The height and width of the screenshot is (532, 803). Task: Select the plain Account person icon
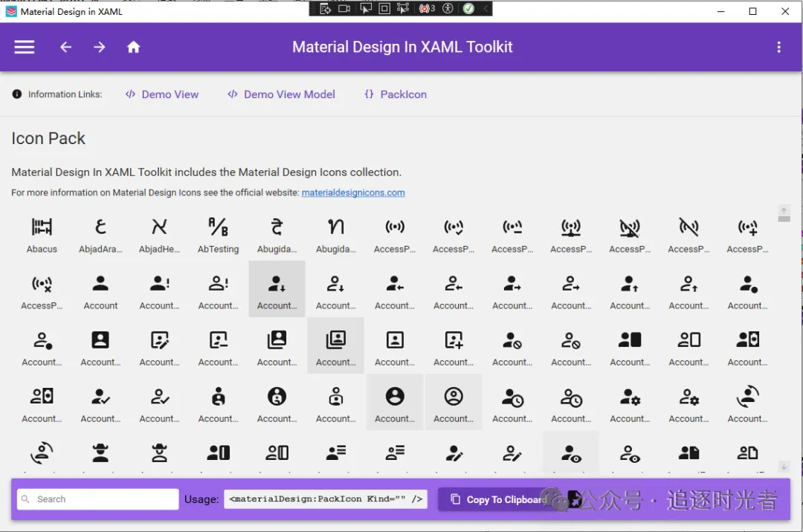point(100,290)
